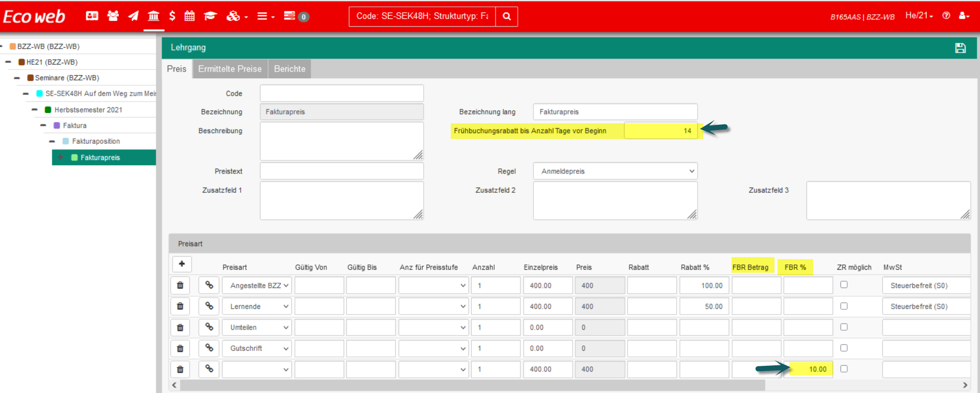This screenshot has height=393, width=980.
Task: Click the Frühbuchungsrabatt days field showing 14
Action: pos(661,131)
